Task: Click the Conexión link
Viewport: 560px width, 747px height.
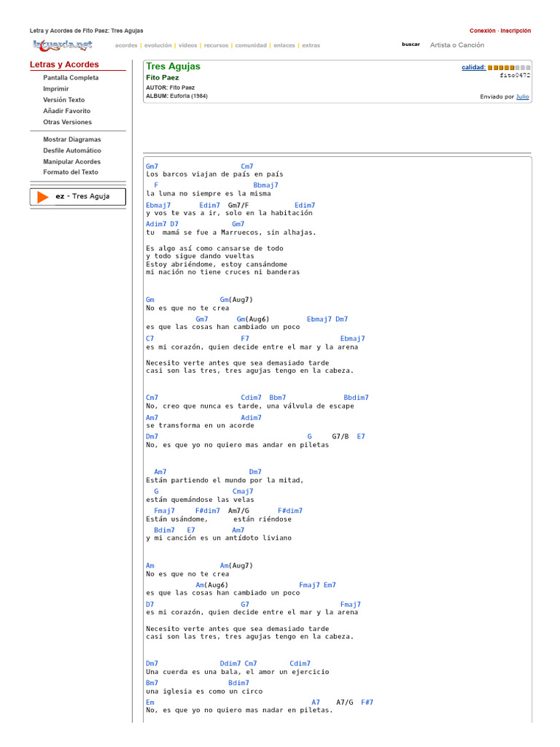Action: [482, 31]
